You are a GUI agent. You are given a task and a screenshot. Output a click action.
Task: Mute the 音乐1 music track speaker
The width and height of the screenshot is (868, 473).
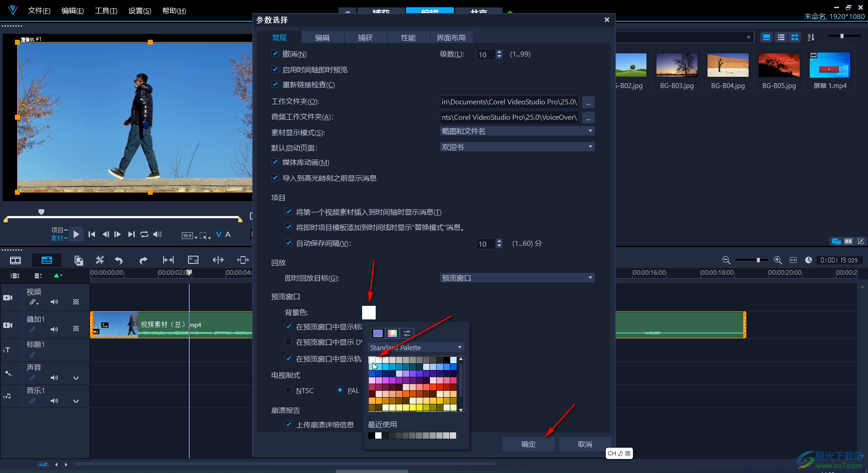coord(54,401)
